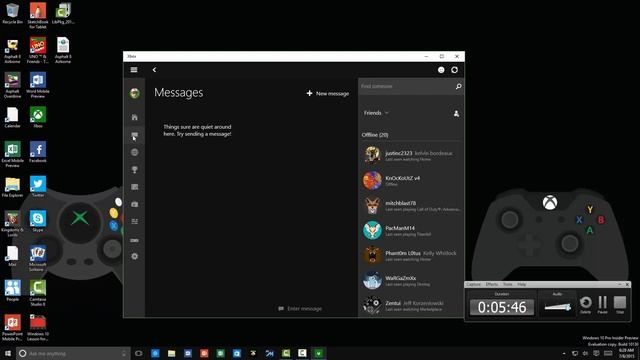Open Help menu in Camtasia Recorder
Screen dimensions: 640x360
(x=522, y=284)
